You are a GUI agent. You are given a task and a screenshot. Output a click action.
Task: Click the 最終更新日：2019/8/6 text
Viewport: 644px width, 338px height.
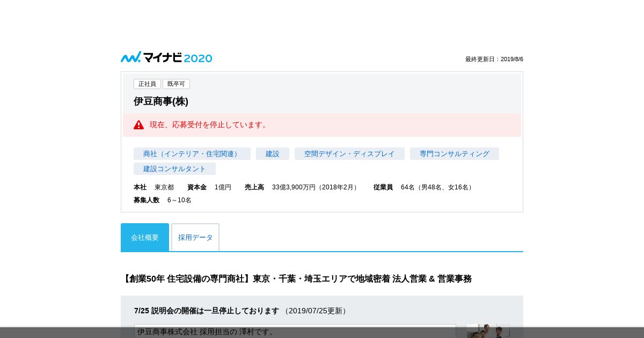coord(494,59)
